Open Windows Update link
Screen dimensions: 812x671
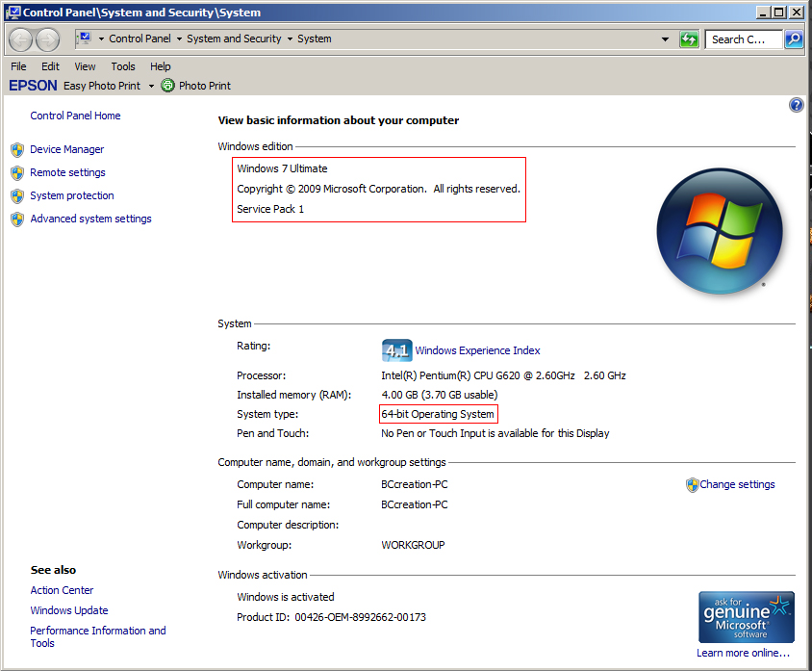tap(69, 610)
